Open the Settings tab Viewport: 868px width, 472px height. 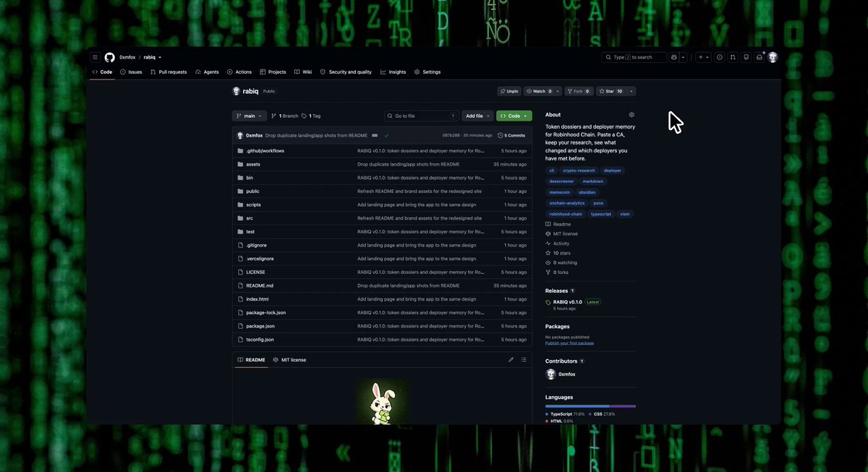click(x=427, y=72)
